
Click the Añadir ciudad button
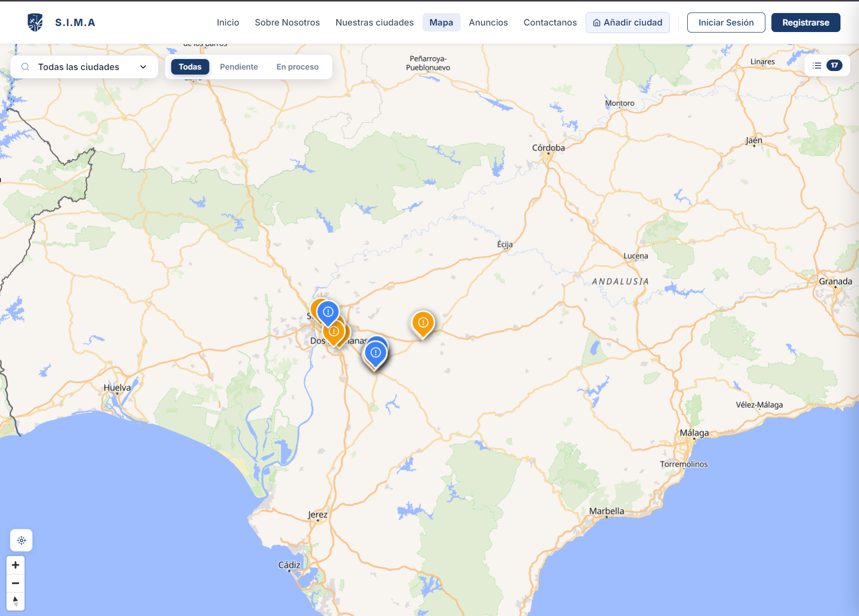click(x=628, y=23)
